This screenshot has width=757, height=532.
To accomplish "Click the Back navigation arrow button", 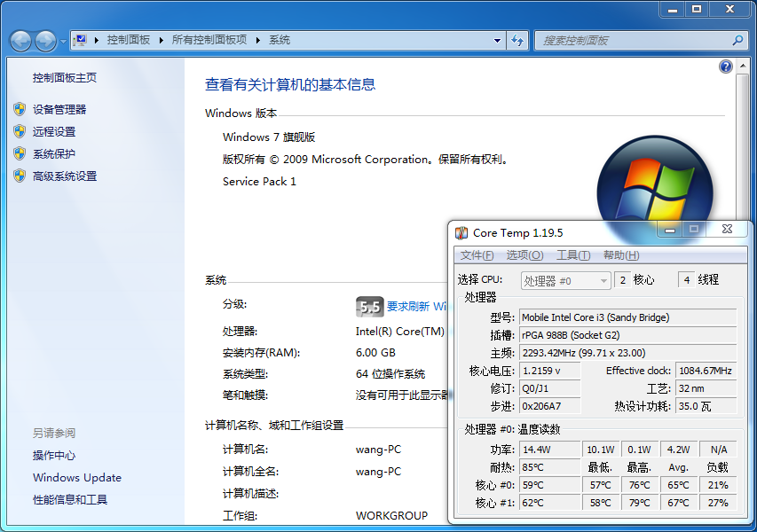I will (20, 41).
